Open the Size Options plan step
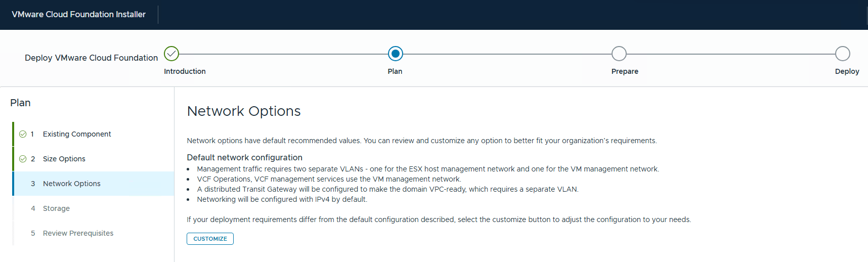The width and height of the screenshot is (868, 262). pos(93,159)
